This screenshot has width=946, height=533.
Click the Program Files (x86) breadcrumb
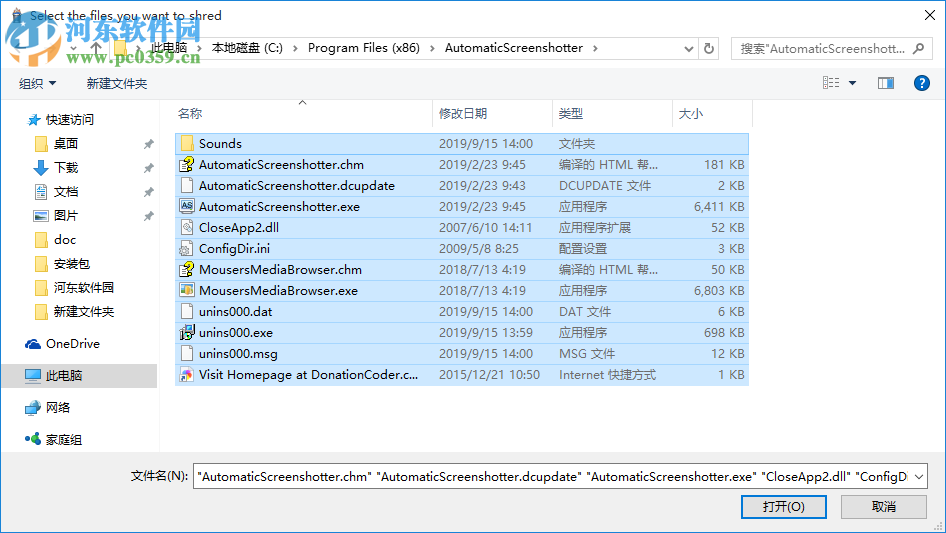coord(364,48)
